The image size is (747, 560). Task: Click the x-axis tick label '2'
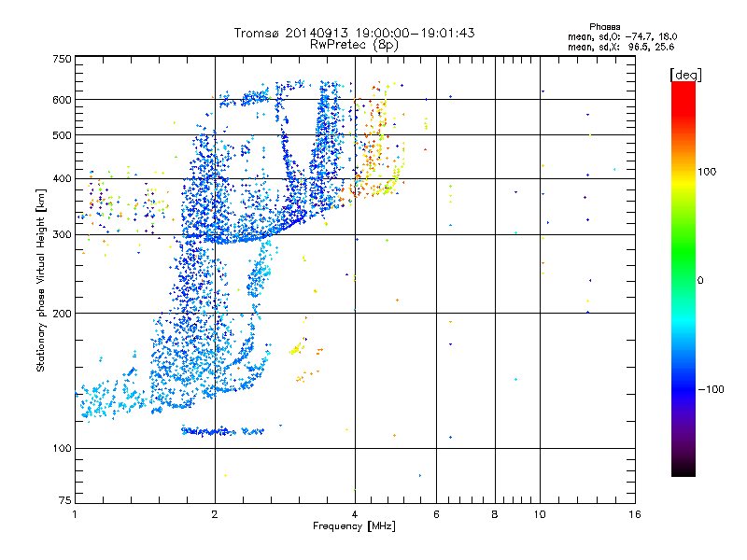coord(215,514)
